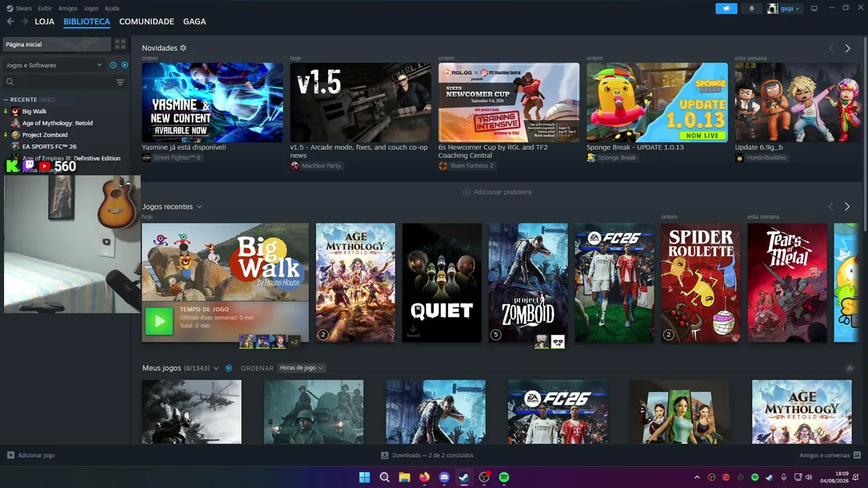The height and width of the screenshot is (488, 868).
Task: Select Age of Mythology: Retold in sidebar
Action: 58,123
